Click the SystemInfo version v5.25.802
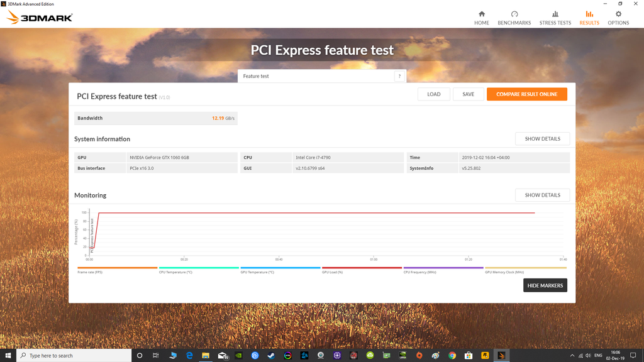The height and width of the screenshot is (362, 644). 471,168
